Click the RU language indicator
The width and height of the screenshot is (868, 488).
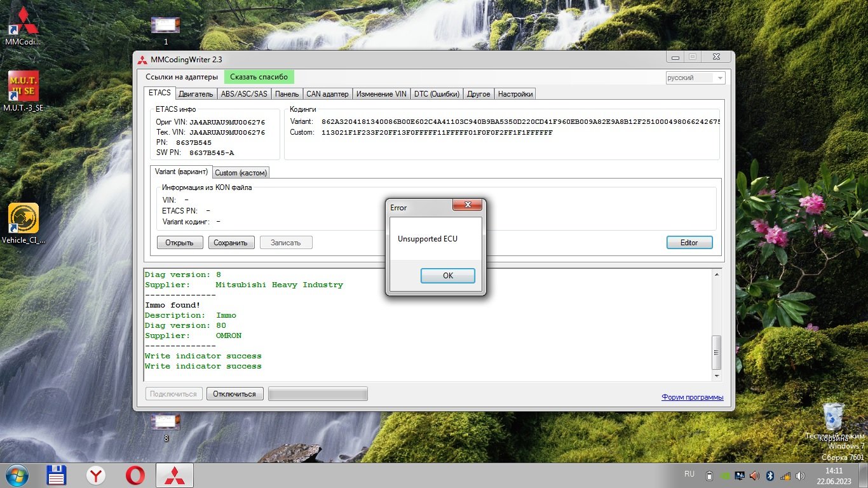689,474
